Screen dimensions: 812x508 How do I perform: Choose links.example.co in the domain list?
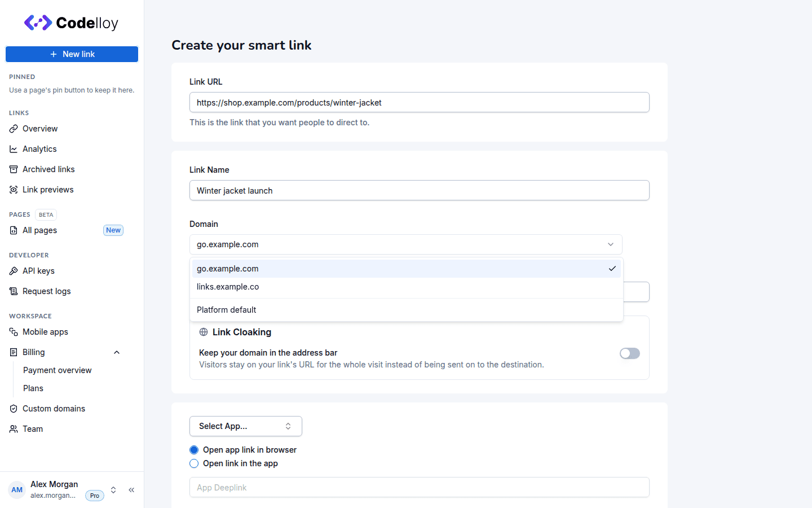pos(406,287)
